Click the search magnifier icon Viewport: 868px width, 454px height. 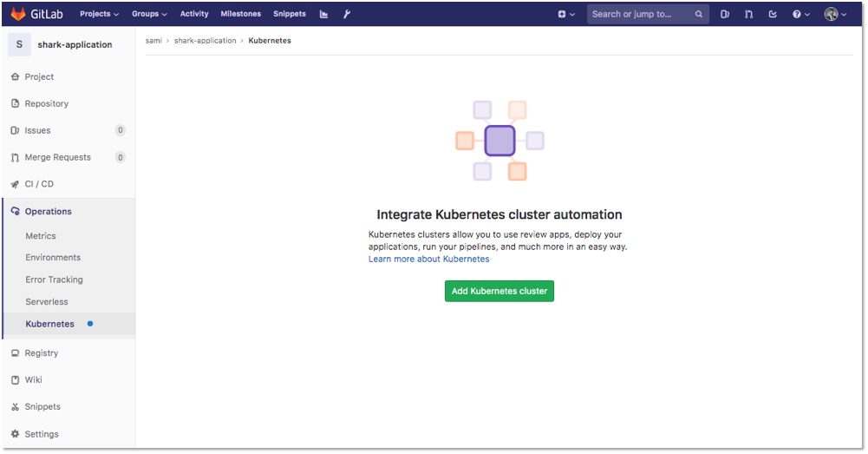pos(699,15)
